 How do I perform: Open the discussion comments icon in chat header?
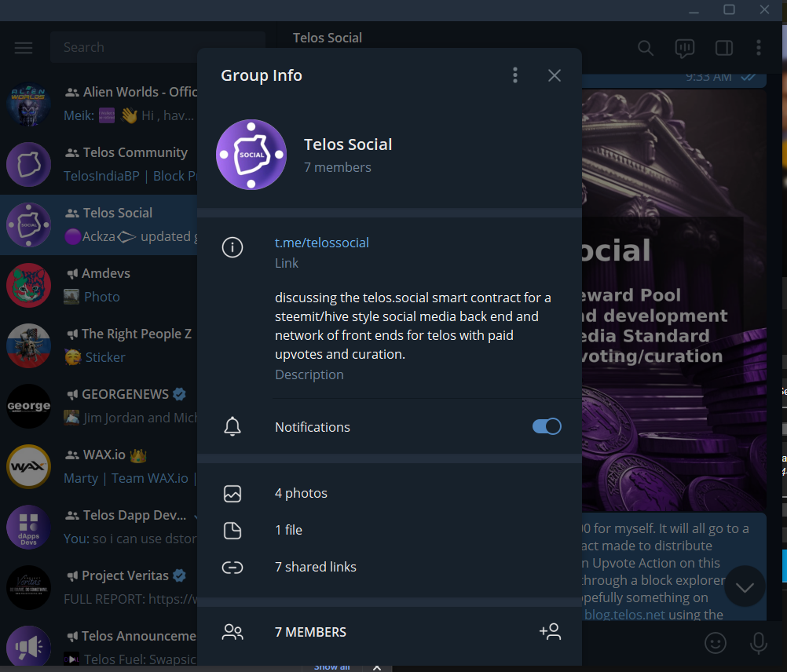coord(685,48)
